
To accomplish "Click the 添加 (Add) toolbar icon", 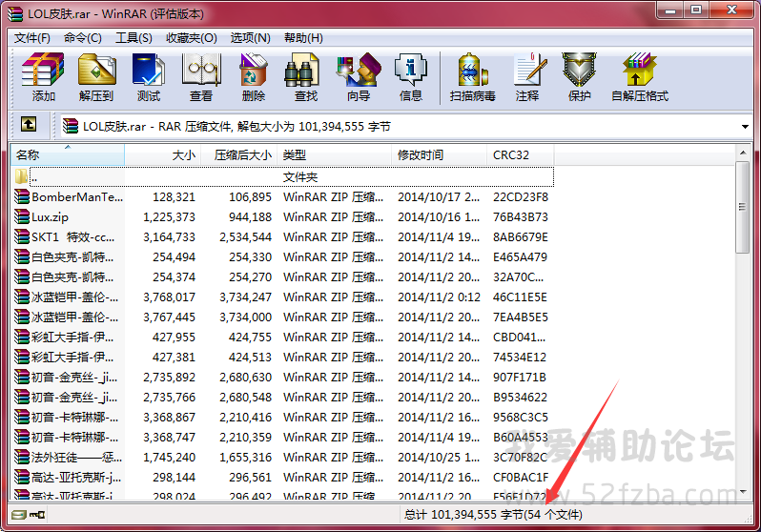I will 43,77.
